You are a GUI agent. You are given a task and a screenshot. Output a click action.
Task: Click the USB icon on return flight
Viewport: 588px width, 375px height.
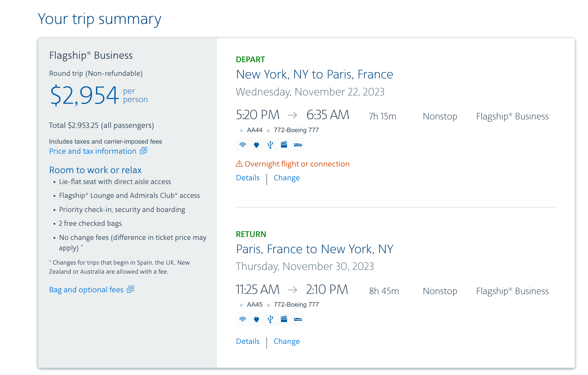(270, 319)
